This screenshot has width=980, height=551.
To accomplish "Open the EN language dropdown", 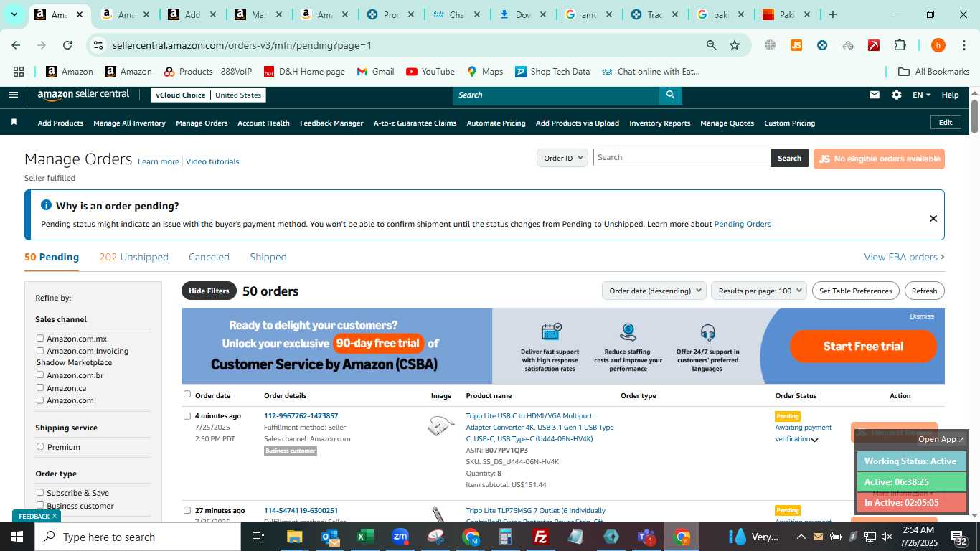I will click(921, 95).
